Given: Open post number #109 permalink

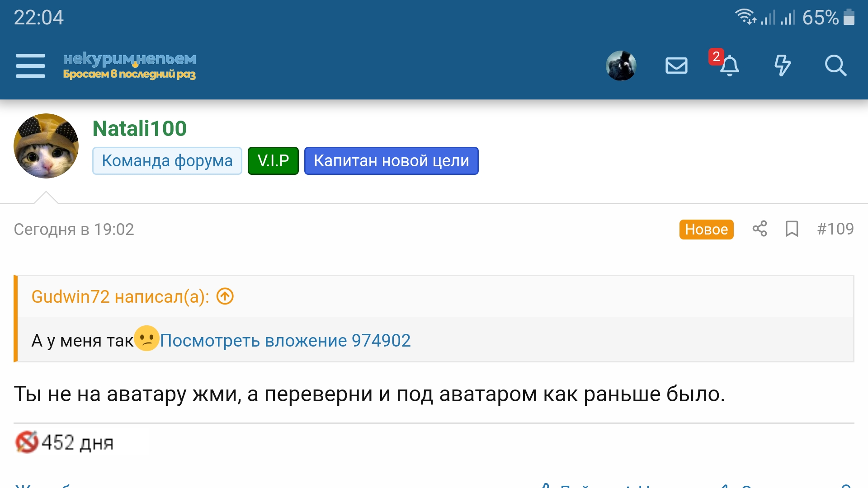Looking at the screenshot, I should (x=835, y=229).
